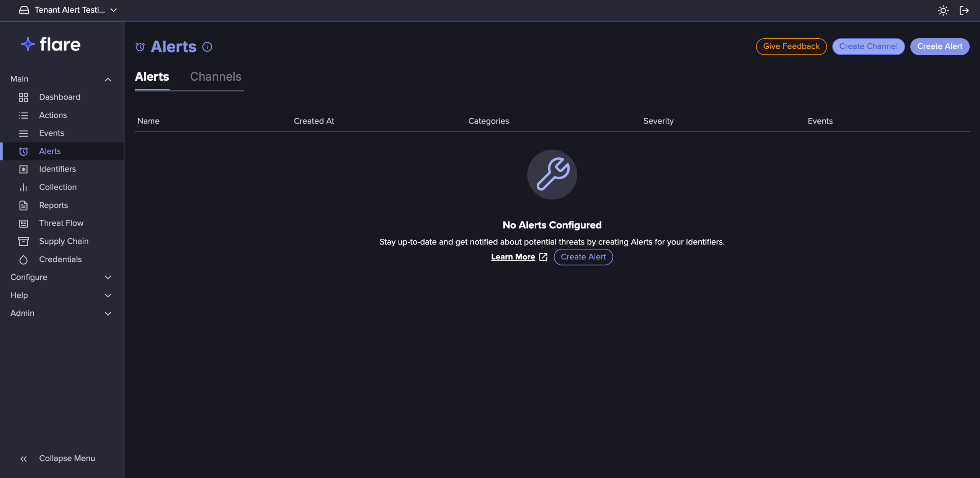Open Supply Chain in sidebar
This screenshot has width=980, height=478.
click(x=64, y=241)
